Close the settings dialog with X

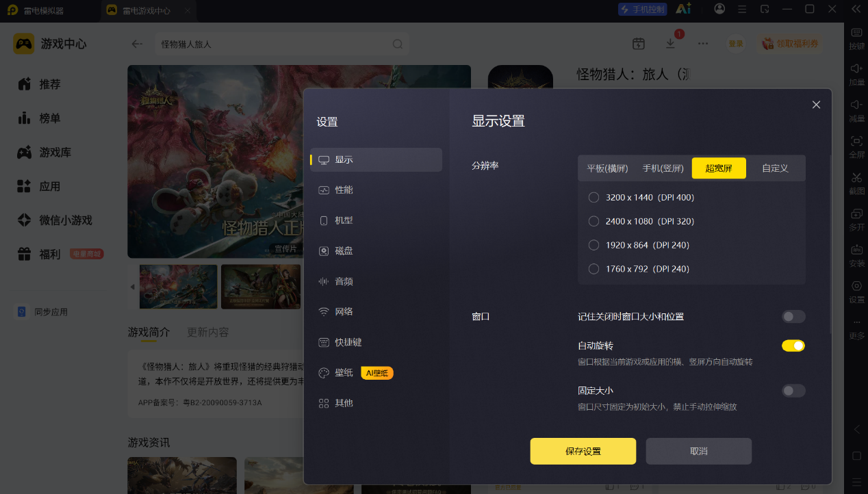pyautogui.click(x=816, y=105)
